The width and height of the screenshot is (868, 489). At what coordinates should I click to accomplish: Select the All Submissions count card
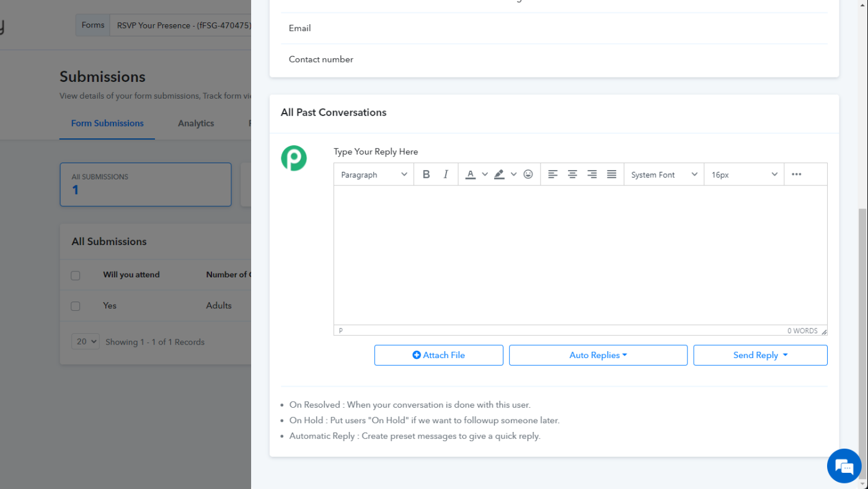click(x=146, y=184)
